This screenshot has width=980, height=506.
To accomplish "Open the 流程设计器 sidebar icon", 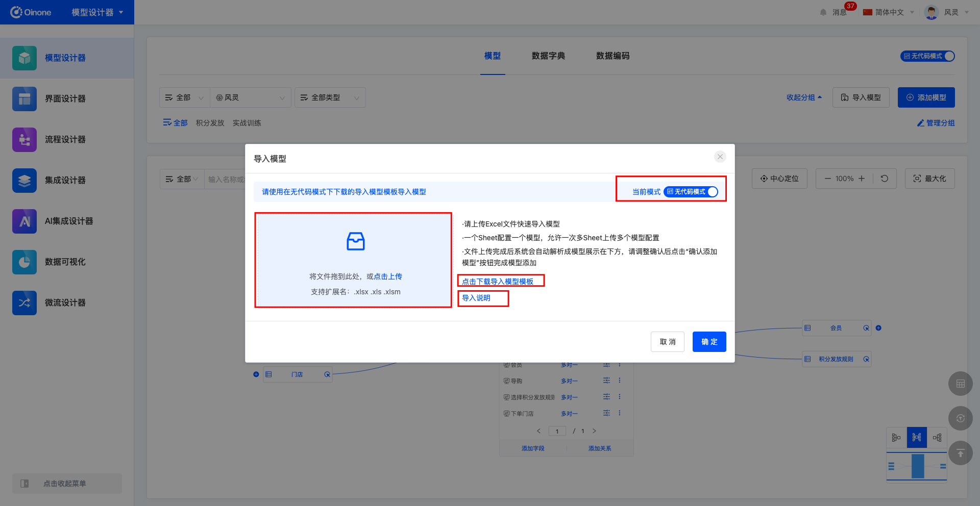I will 24,140.
